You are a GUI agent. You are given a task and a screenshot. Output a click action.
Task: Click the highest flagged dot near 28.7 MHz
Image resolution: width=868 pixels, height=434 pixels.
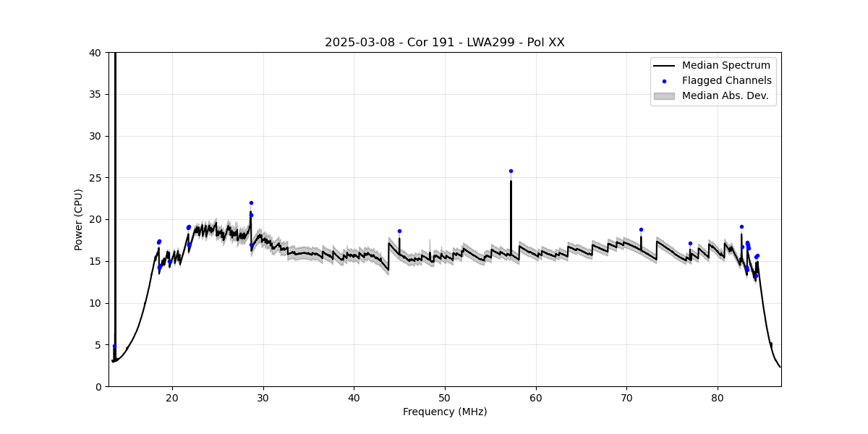(x=251, y=203)
